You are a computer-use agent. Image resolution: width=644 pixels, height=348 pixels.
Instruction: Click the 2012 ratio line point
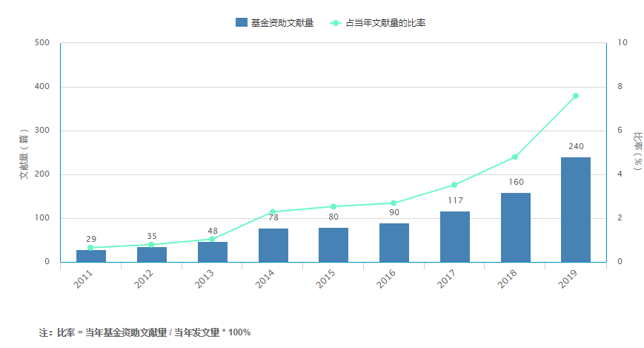pos(151,245)
